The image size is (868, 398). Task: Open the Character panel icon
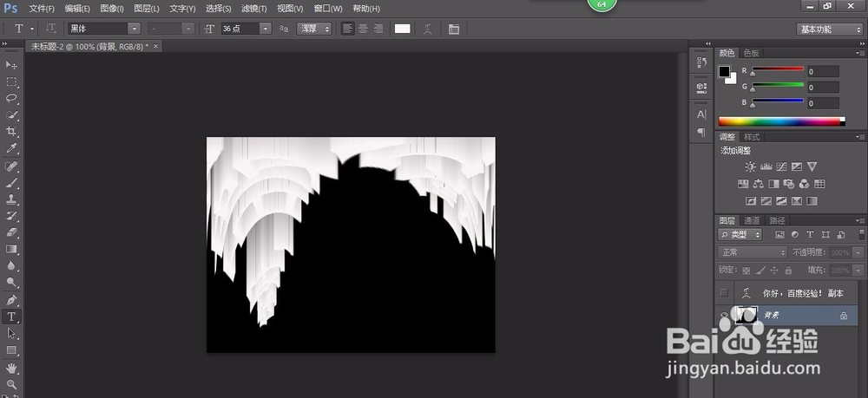click(701, 114)
